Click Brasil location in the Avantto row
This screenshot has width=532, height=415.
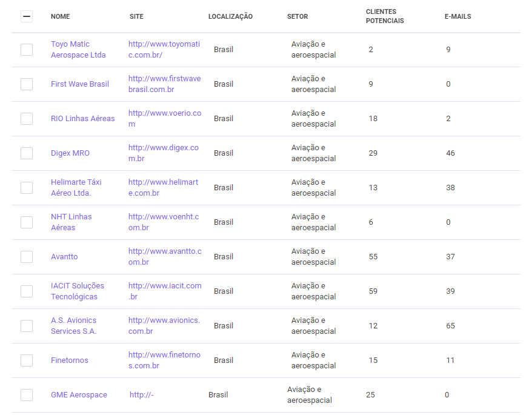pyautogui.click(x=224, y=257)
